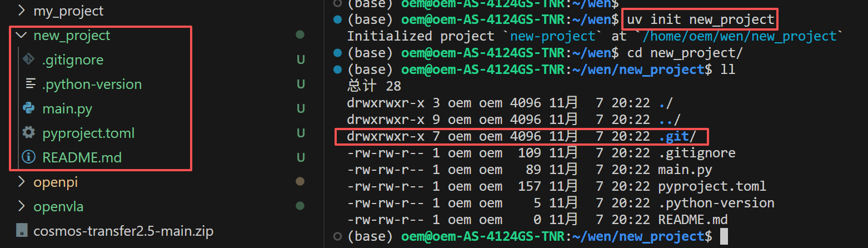This screenshot has height=248, width=868.
Task: Click the blue marker before uv init command
Action: [x=337, y=20]
